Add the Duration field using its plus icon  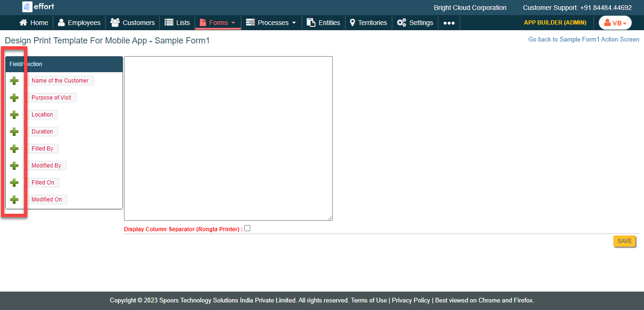tap(14, 132)
